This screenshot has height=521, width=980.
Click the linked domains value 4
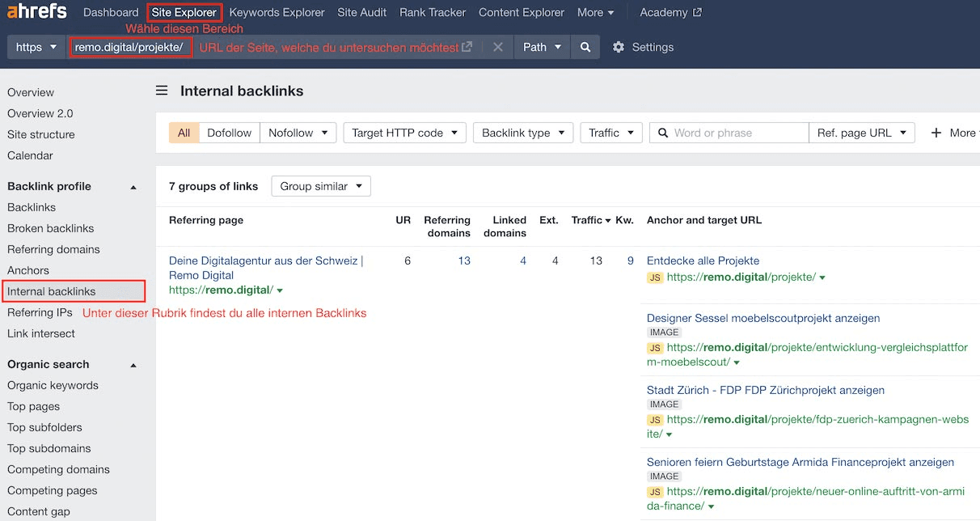tap(523, 260)
